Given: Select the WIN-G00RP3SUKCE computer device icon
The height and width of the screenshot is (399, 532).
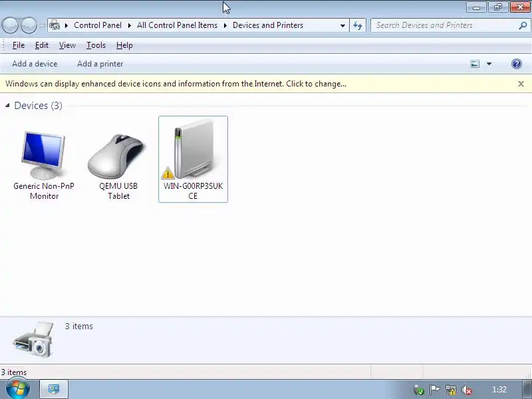Looking at the screenshot, I should (x=193, y=149).
